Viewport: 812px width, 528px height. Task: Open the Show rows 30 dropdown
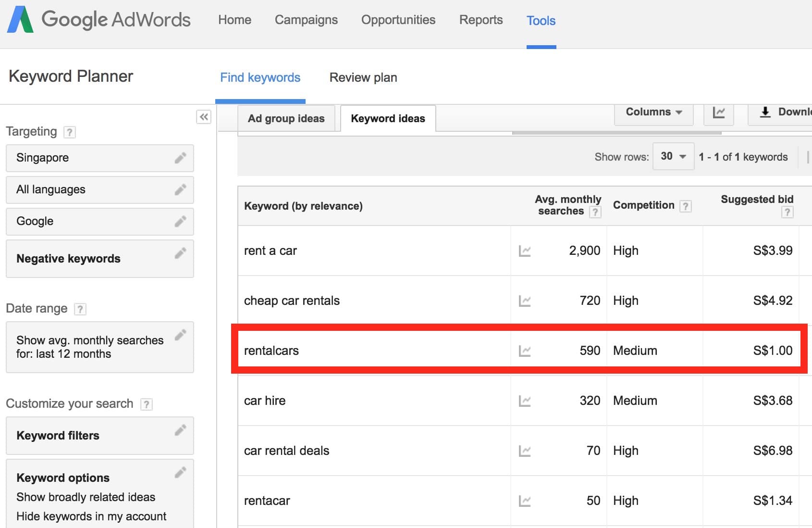[673, 156]
